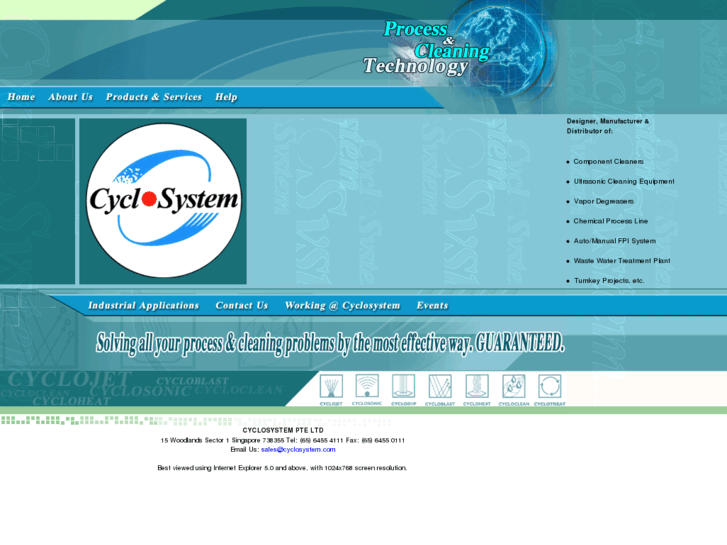Go to the Home page
The width and height of the screenshot is (727, 545).
point(21,97)
